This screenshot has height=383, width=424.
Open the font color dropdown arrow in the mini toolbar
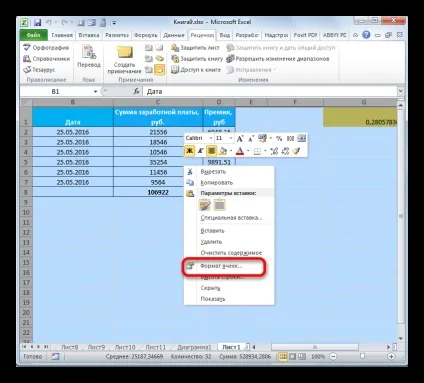coord(248,151)
